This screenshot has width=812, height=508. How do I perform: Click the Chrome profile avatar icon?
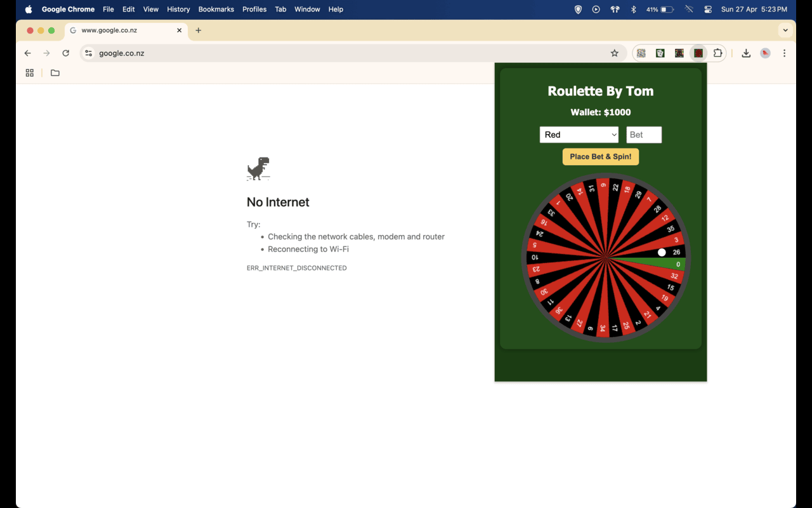click(765, 53)
